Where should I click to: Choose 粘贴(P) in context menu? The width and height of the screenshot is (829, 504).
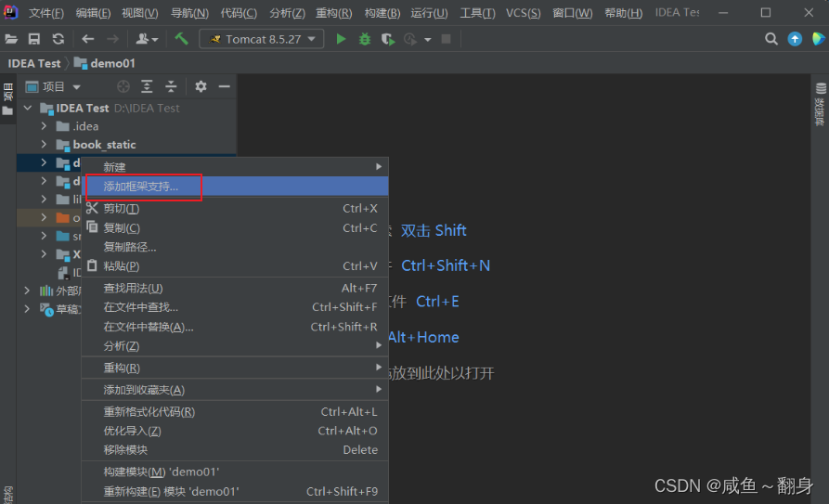click(x=235, y=266)
